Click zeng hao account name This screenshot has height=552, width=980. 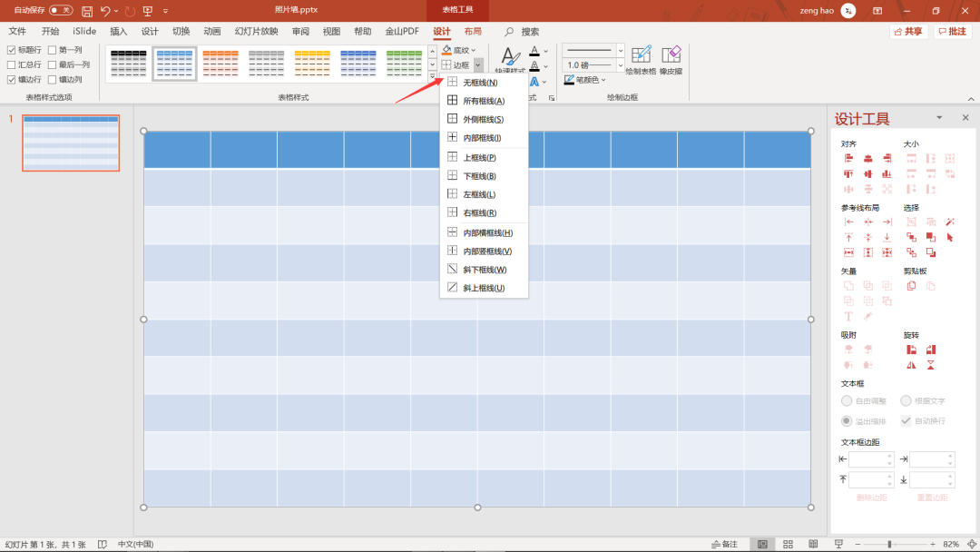(x=817, y=11)
